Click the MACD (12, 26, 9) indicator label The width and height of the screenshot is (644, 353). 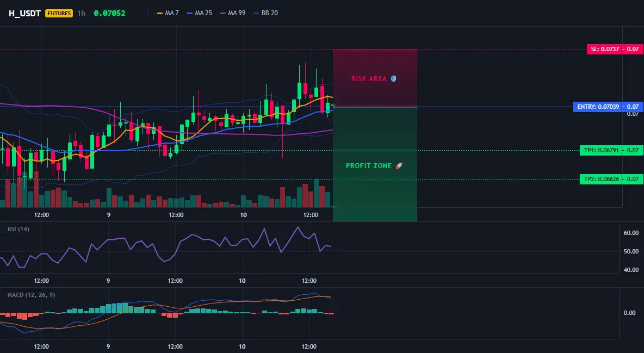31,295
